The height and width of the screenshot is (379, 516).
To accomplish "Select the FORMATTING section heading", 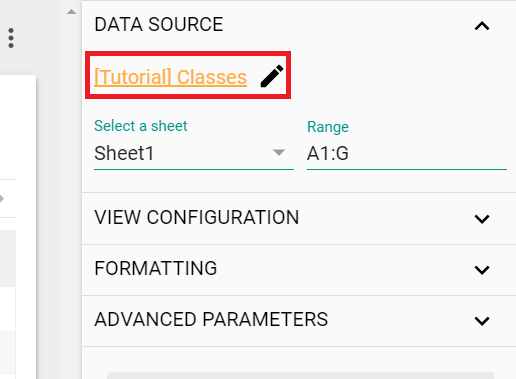I will [x=156, y=269].
